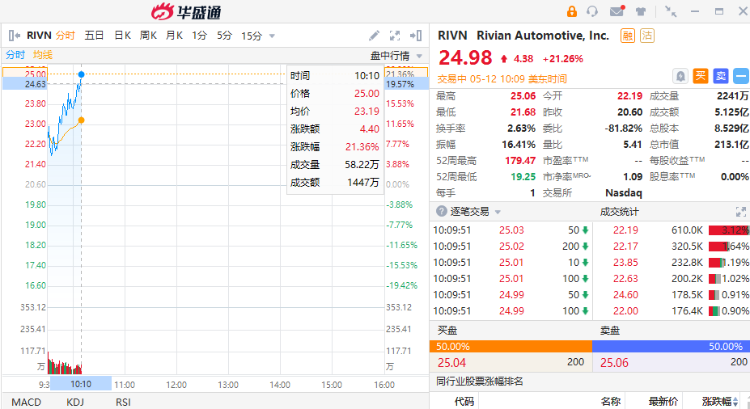The height and width of the screenshot is (409, 750).
Task: Click the blue 卖 sell button
Action: click(x=720, y=76)
